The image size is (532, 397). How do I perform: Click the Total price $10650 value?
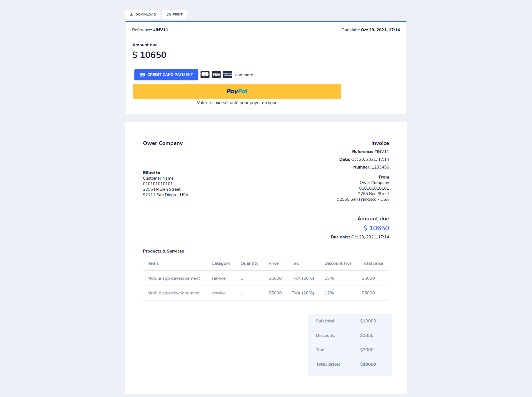point(368,364)
